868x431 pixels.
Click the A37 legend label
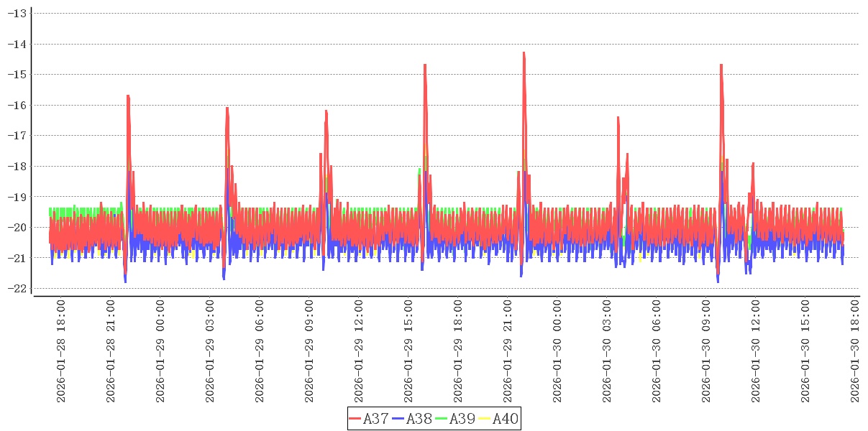[376, 419]
